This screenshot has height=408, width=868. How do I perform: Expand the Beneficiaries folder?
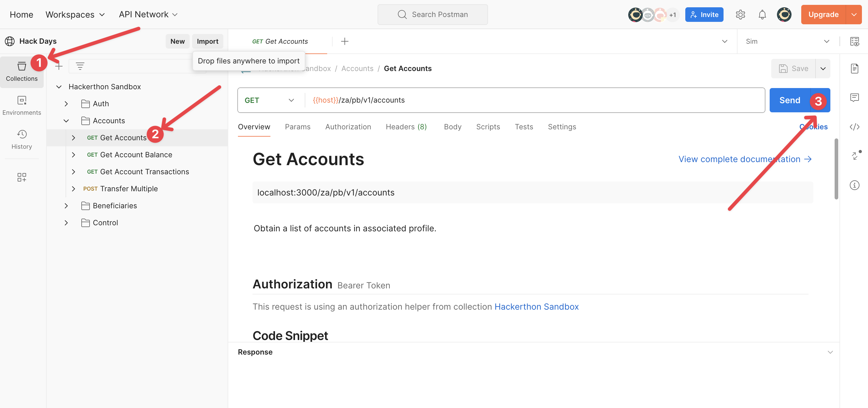coord(66,206)
